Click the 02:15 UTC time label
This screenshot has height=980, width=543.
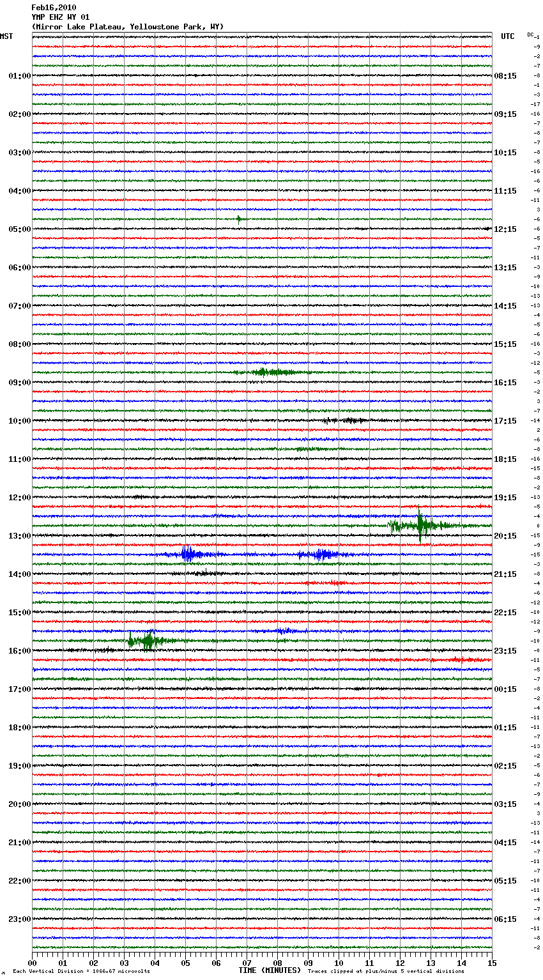pyautogui.click(x=505, y=766)
